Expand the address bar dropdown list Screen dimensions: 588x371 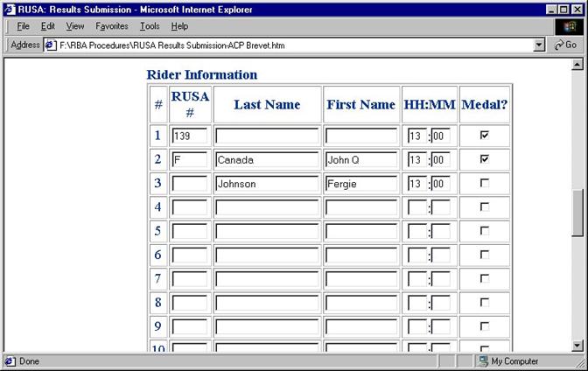pos(539,45)
